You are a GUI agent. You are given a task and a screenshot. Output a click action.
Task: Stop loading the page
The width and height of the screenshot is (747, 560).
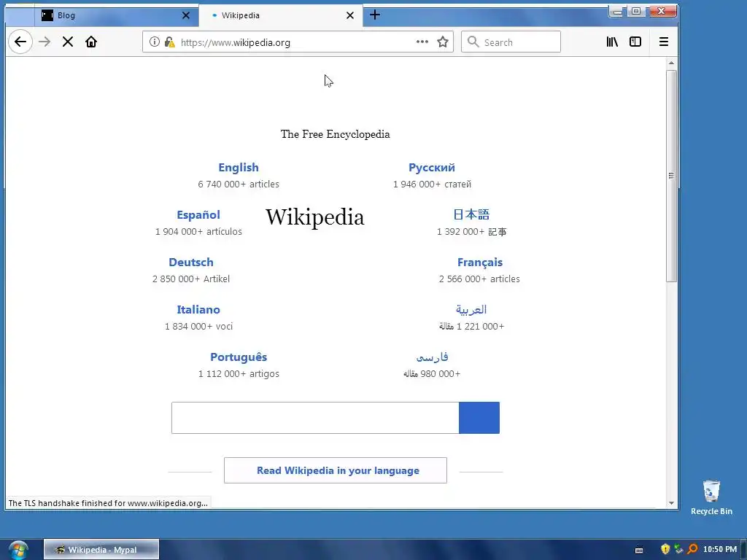coord(68,42)
